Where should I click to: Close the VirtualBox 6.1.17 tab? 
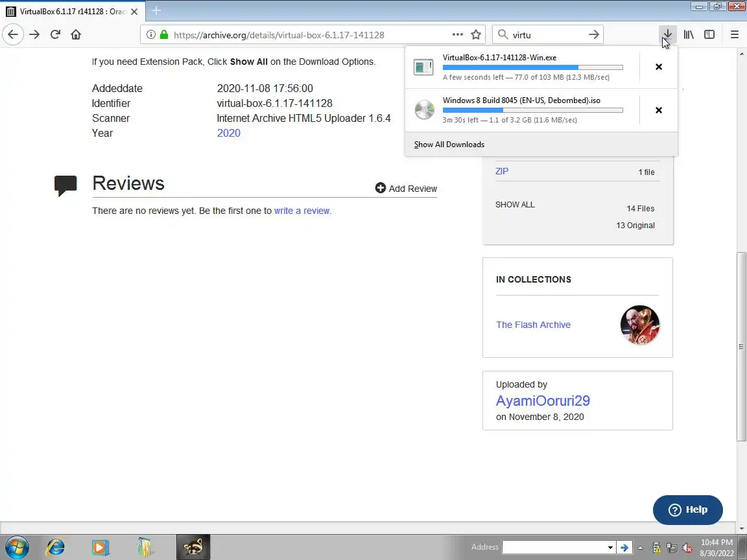pos(134,12)
